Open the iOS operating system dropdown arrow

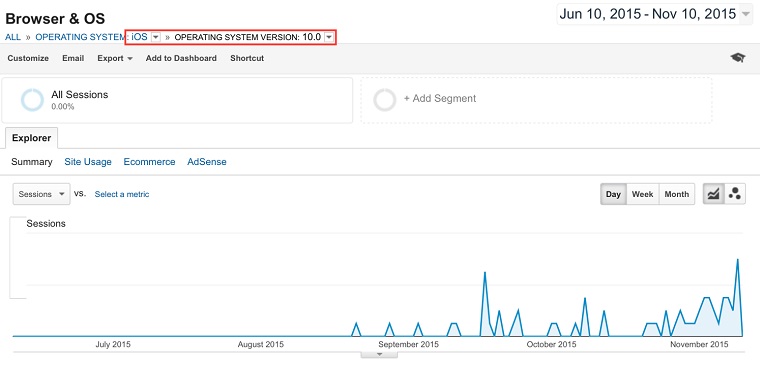tap(156, 37)
